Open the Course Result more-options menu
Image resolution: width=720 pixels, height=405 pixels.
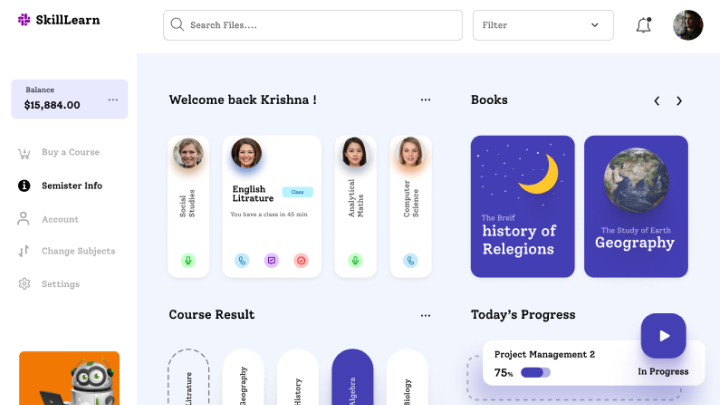[x=426, y=315]
